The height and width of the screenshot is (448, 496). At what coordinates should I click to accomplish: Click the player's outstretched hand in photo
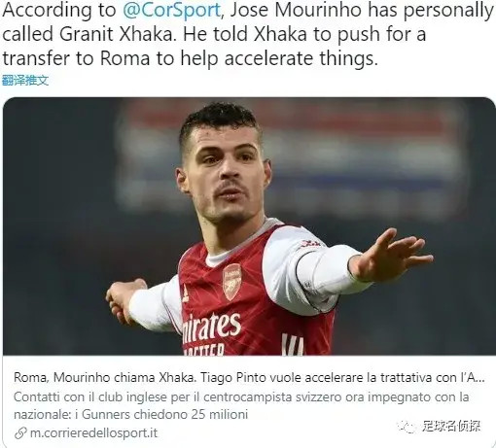[x=392, y=256]
